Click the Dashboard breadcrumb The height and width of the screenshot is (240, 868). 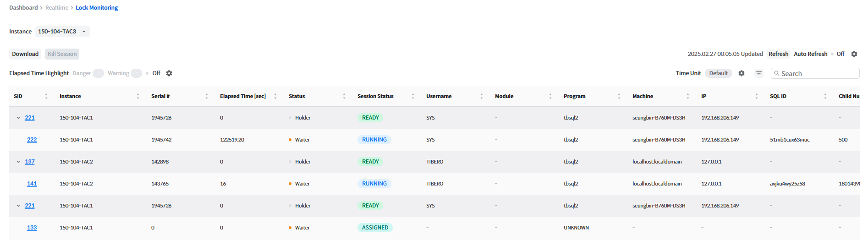pos(23,8)
